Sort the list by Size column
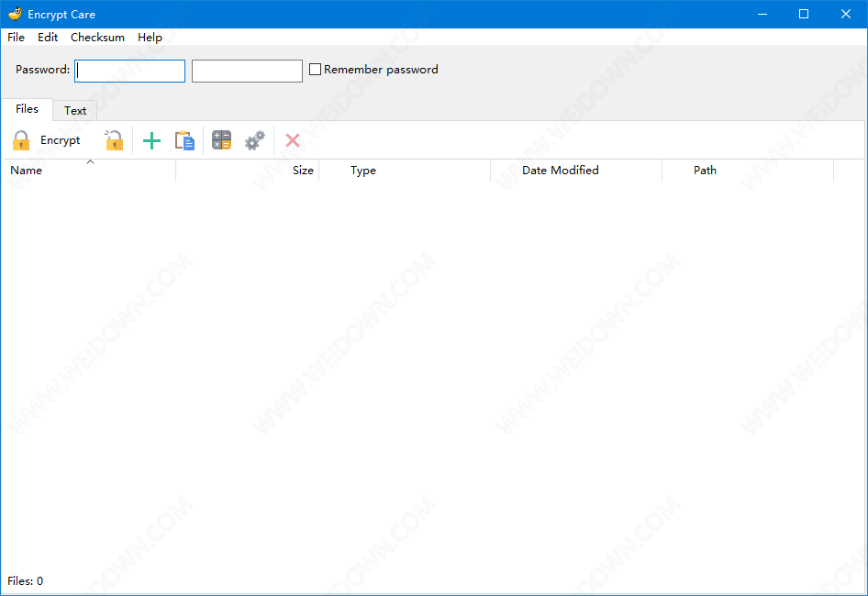 point(248,171)
